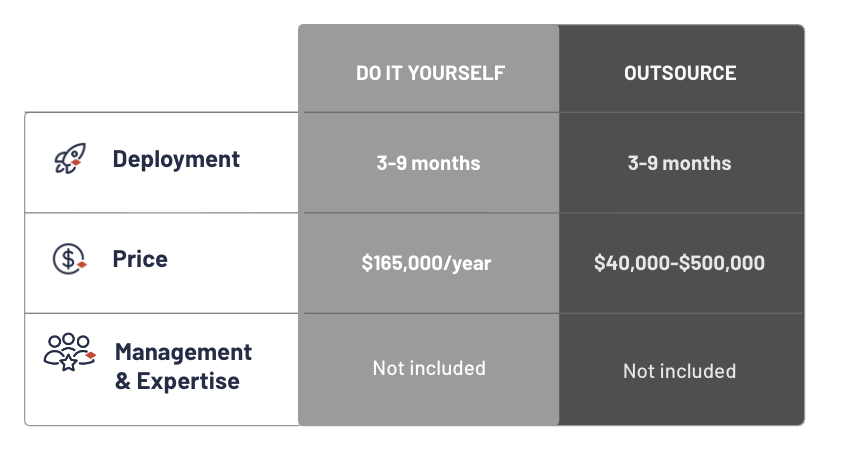842x469 pixels.
Task: Click the $40,000-$500,000 price range
Action: (679, 264)
